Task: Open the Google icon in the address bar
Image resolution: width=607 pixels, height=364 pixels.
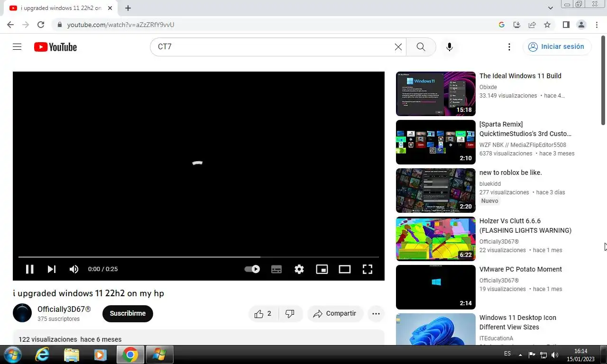Action: pyautogui.click(x=502, y=25)
